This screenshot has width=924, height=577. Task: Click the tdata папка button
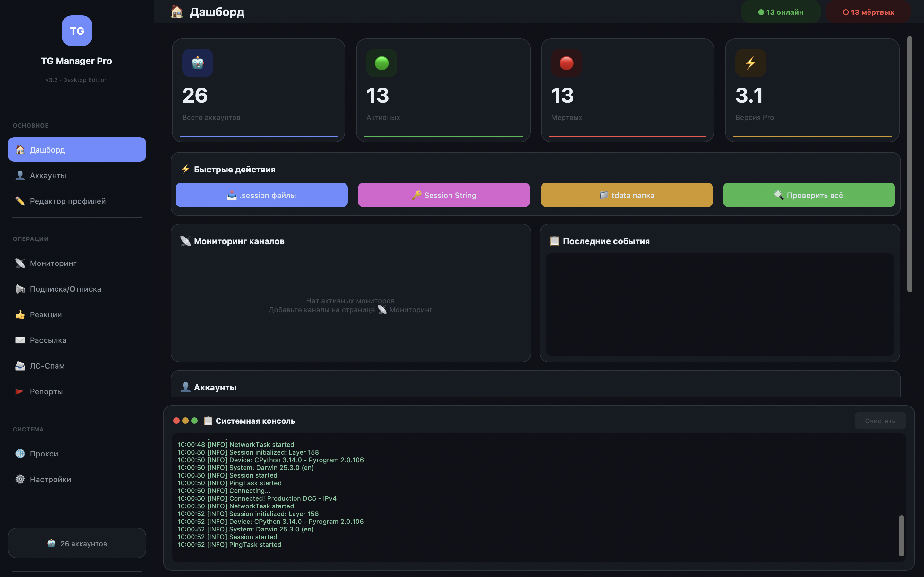click(627, 195)
